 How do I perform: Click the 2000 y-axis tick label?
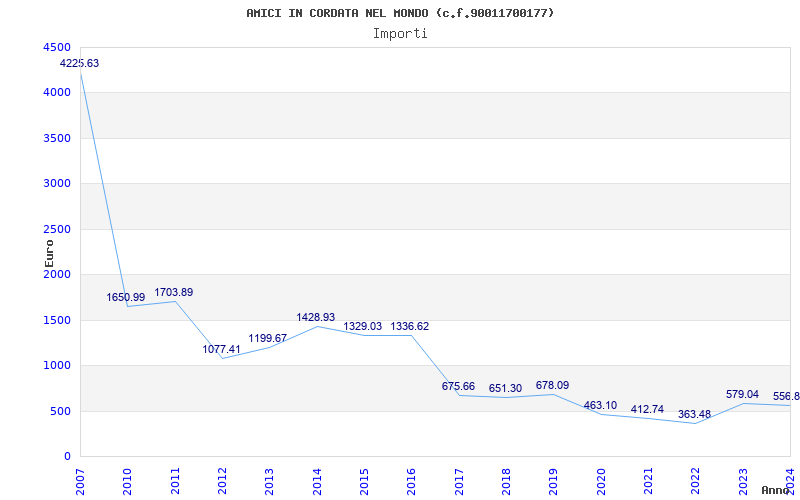58,274
